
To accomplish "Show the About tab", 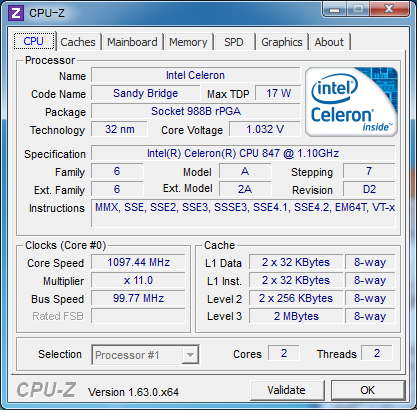I will (x=329, y=42).
